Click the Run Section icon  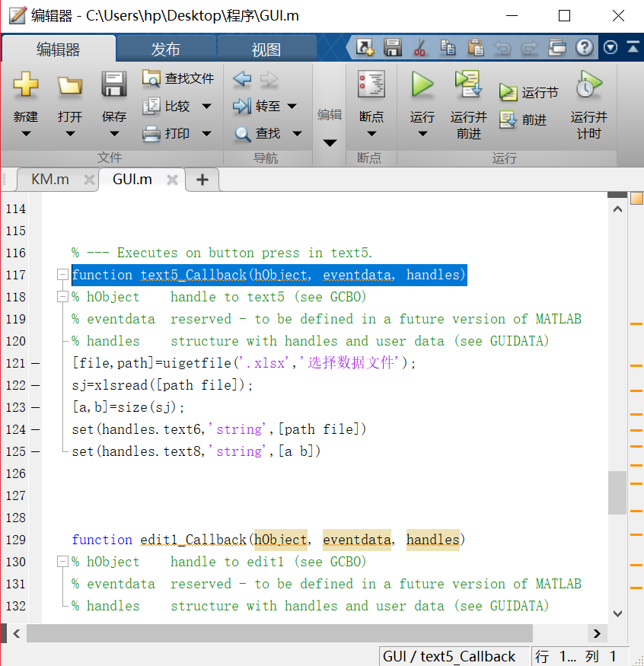point(509,92)
